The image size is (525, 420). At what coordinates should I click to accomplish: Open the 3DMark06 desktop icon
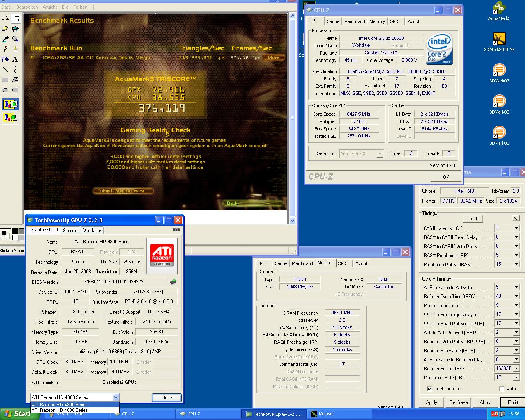pos(499,136)
